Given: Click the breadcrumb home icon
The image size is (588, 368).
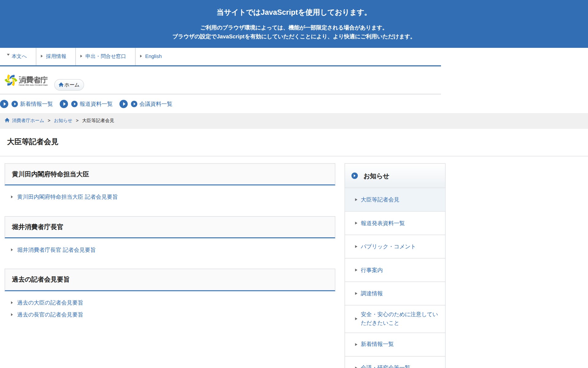Looking at the screenshot, I should [x=7, y=121].
